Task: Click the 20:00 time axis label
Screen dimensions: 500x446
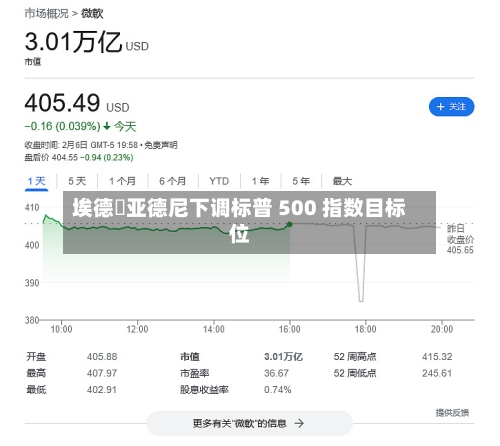Action: [x=442, y=329]
